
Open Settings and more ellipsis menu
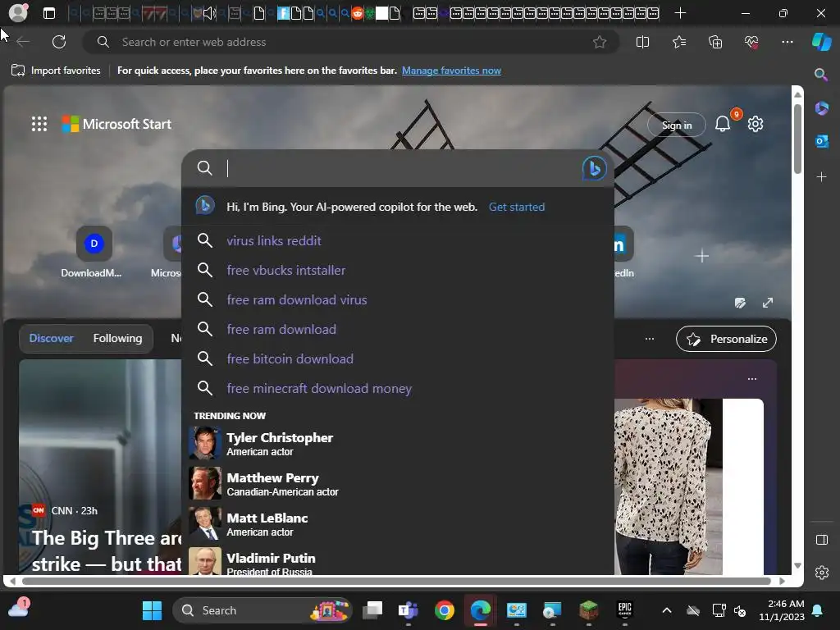click(x=787, y=42)
